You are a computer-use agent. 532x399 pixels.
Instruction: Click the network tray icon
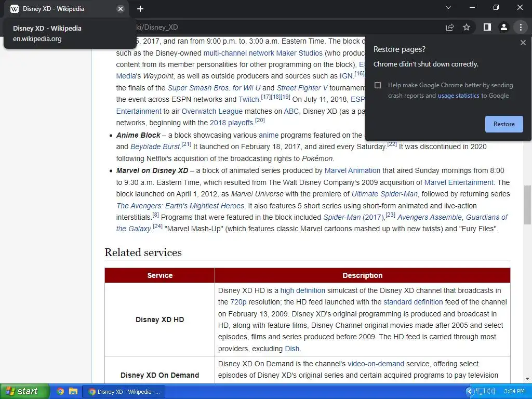click(x=480, y=392)
